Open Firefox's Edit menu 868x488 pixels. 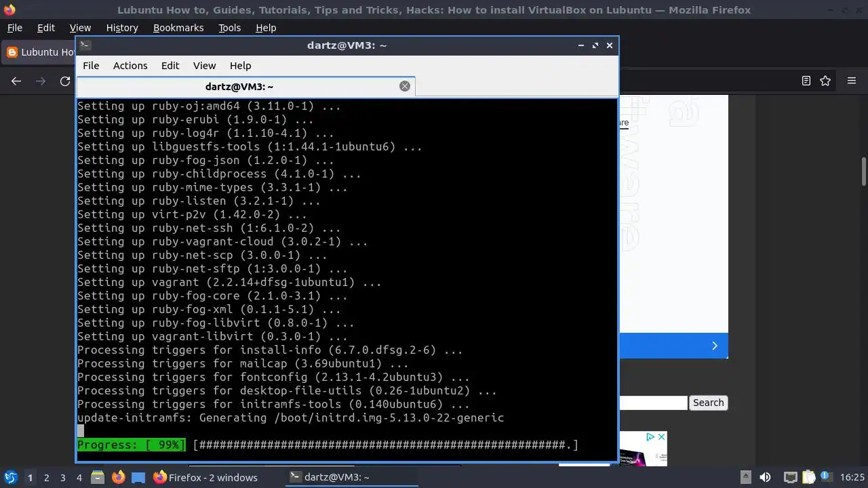(x=46, y=28)
